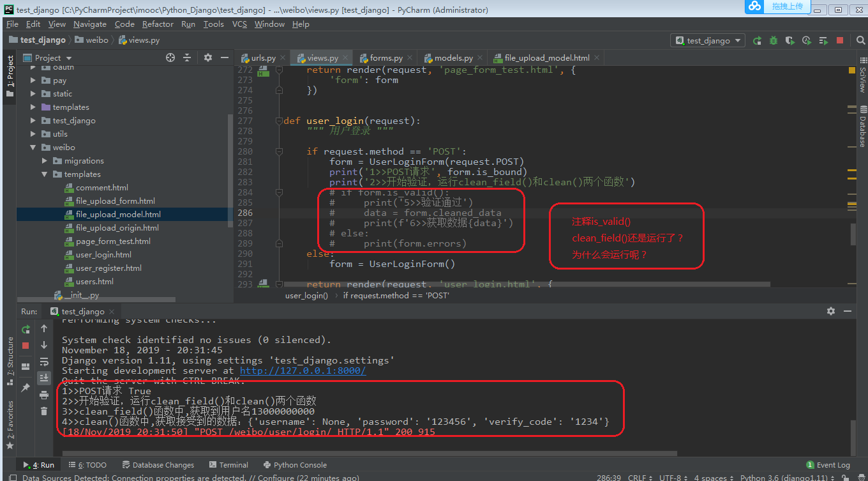868x481 pixels.
Task: Click the weibo breadcrumb in navigation bar
Action: coord(91,40)
